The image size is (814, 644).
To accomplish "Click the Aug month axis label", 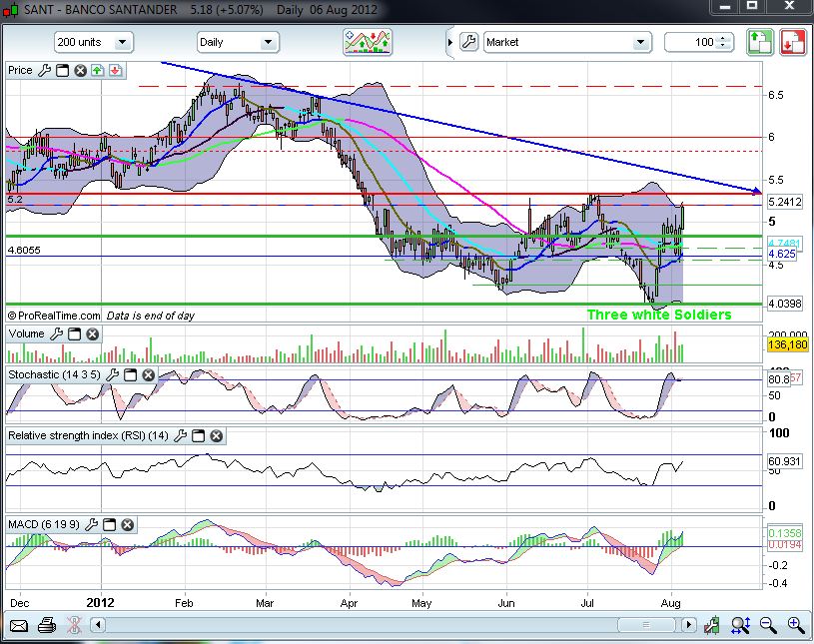I will click(x=671, y=603).
